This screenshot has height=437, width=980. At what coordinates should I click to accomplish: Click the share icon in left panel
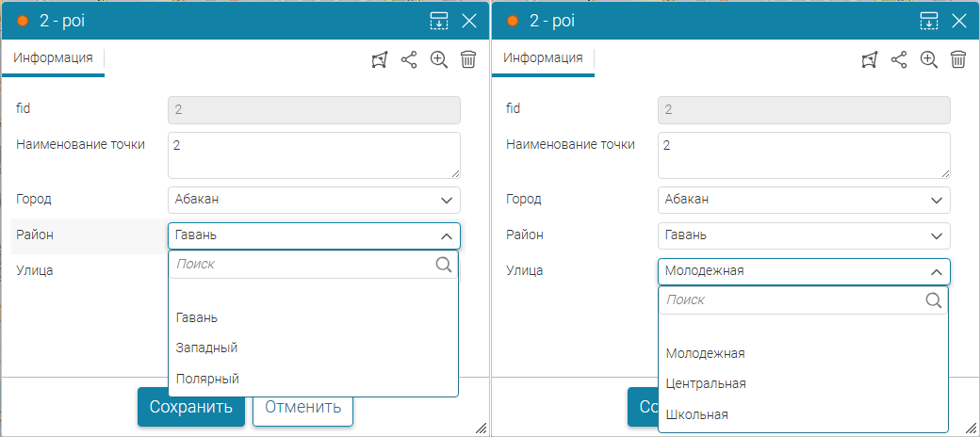(x=409, y=60)
